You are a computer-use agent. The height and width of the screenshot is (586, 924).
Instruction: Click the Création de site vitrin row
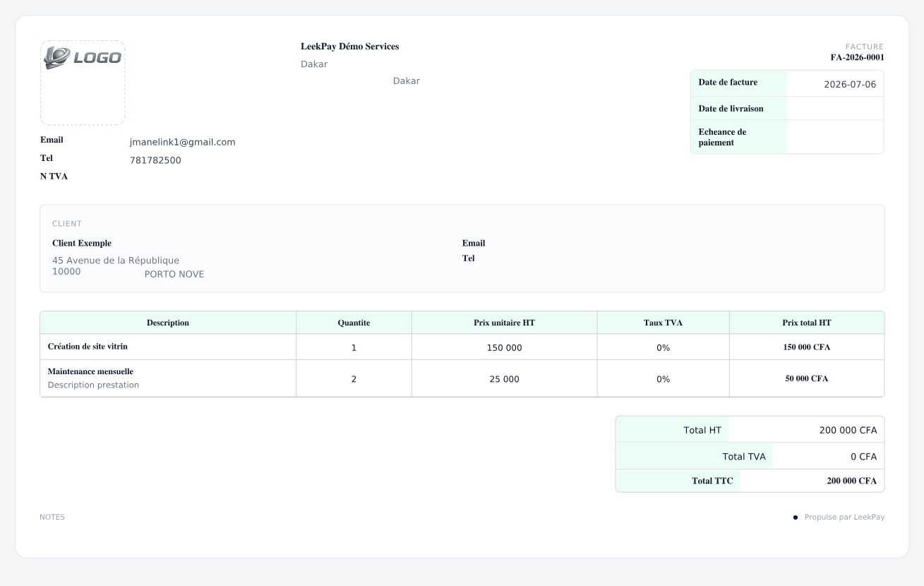(x=462, y=347)
